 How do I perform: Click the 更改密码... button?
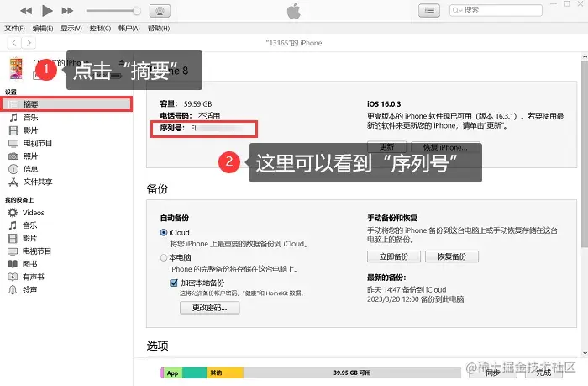pyautogui.click(x=210, y=308)
